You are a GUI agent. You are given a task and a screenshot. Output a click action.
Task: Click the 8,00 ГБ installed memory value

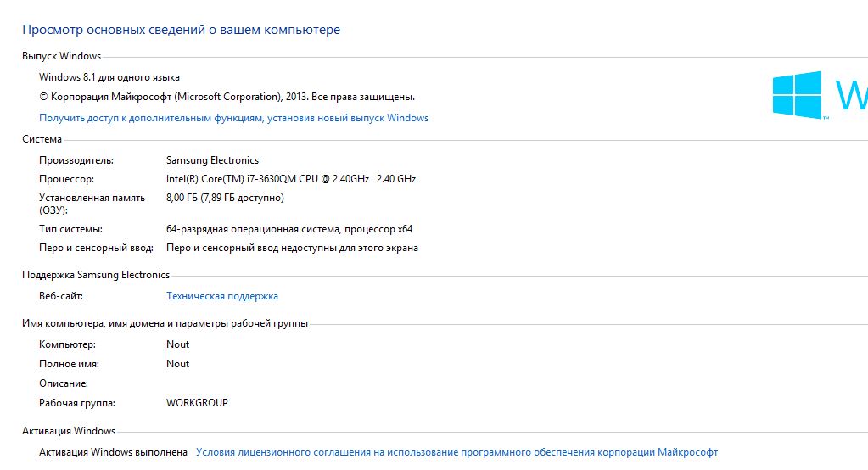225,198
